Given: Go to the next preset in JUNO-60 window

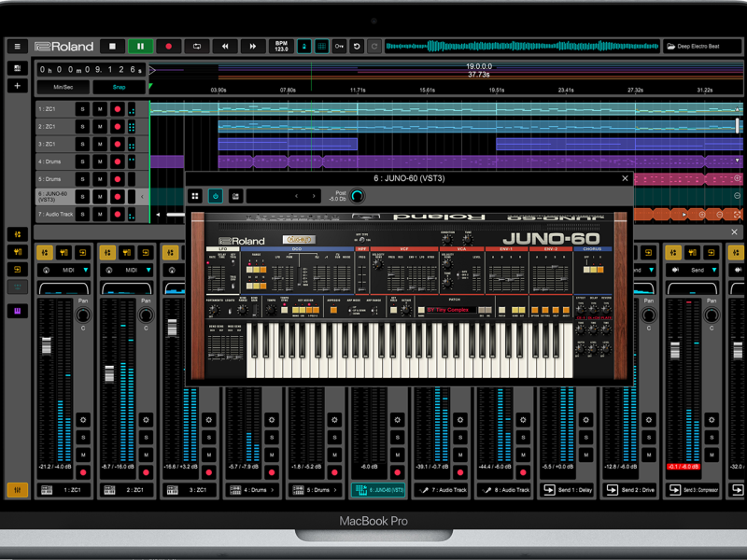Looking at the screenshot, I should 314,196.
